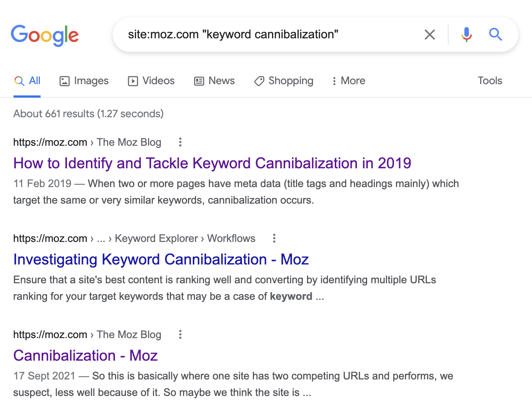The width and height of the screenshot is (532, 414).
Task: Click the Videos play icon
Action: click(133, 81)
